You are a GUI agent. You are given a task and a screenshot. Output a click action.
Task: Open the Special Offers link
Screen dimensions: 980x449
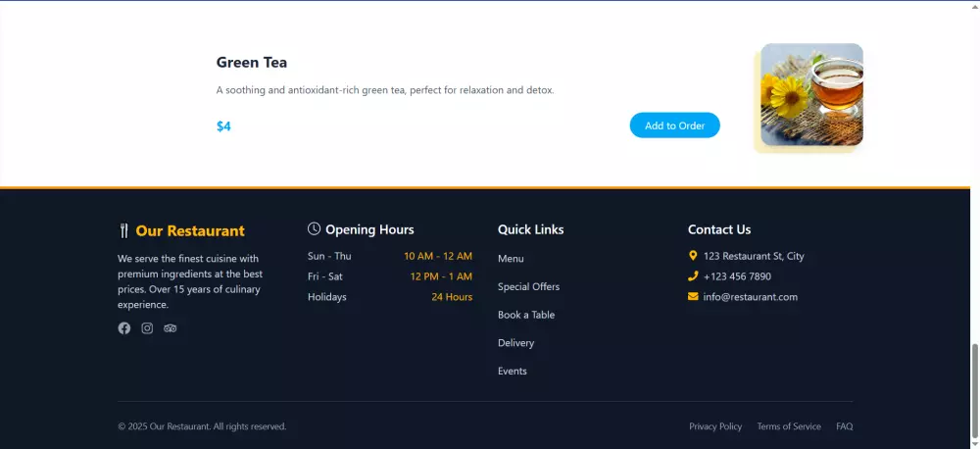(529, 286)
